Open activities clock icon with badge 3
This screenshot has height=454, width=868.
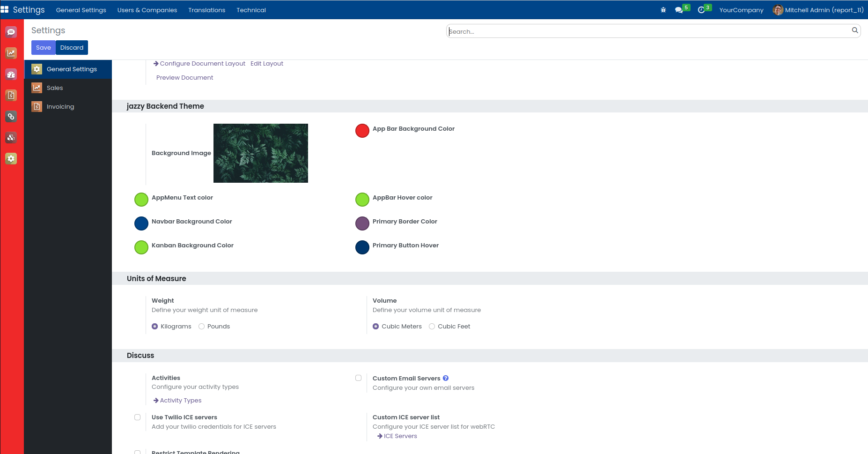point(701,10)
